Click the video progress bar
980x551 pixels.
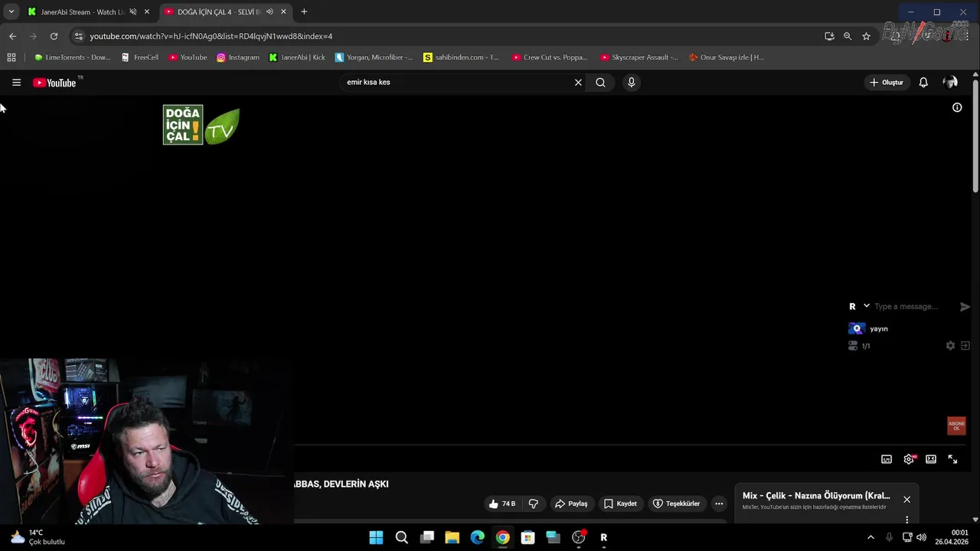[x=629, y=445]
